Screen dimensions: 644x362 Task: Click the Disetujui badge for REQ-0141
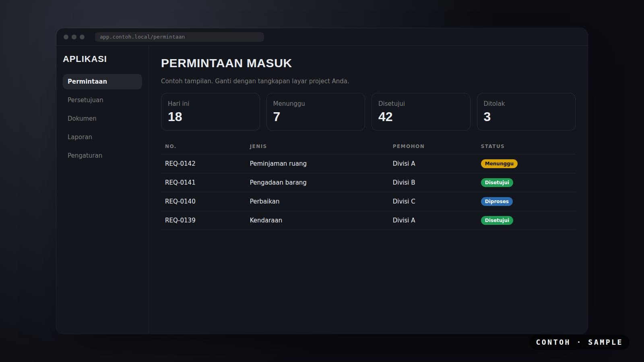497,183
